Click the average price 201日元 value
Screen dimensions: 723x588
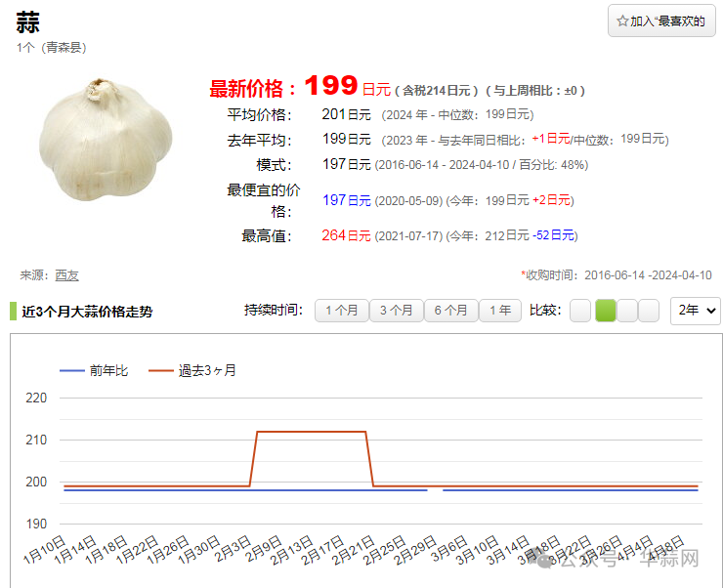pos(346,114)
